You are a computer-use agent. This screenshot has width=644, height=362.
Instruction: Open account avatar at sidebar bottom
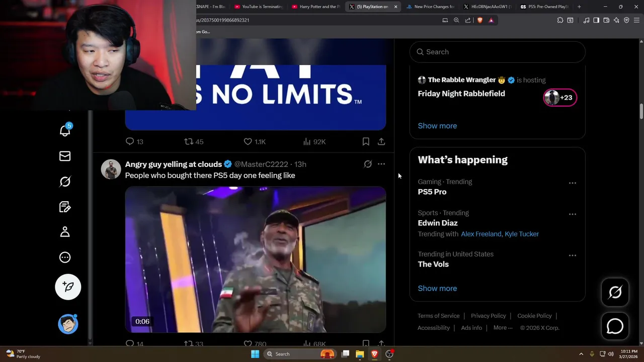pos(68,324)
